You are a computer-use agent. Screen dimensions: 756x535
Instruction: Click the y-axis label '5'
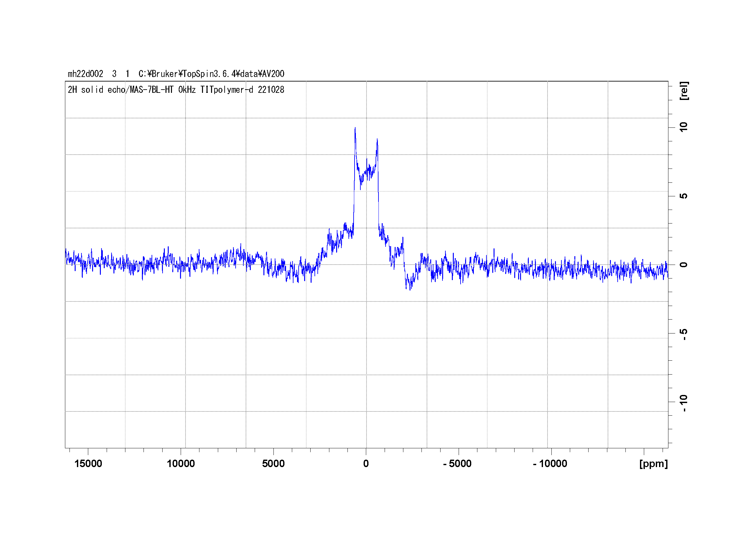684,196
